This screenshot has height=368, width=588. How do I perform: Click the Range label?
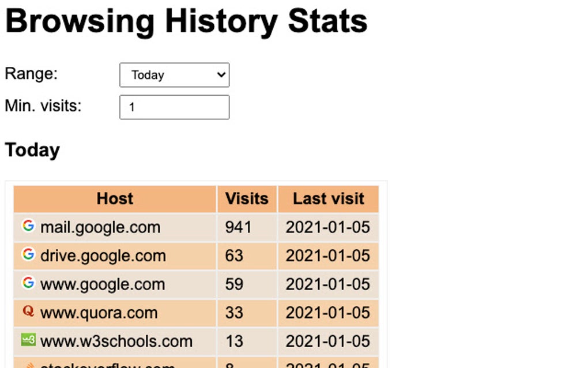click(31, 73)
